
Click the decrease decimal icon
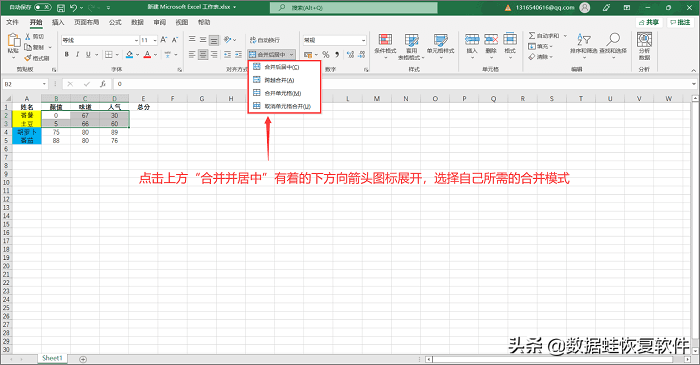pyautogui.click(x=362, y=54)
